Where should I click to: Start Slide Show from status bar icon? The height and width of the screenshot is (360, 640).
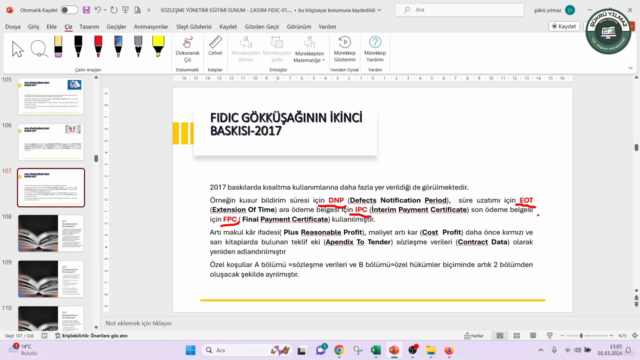(x=550, y=336)
